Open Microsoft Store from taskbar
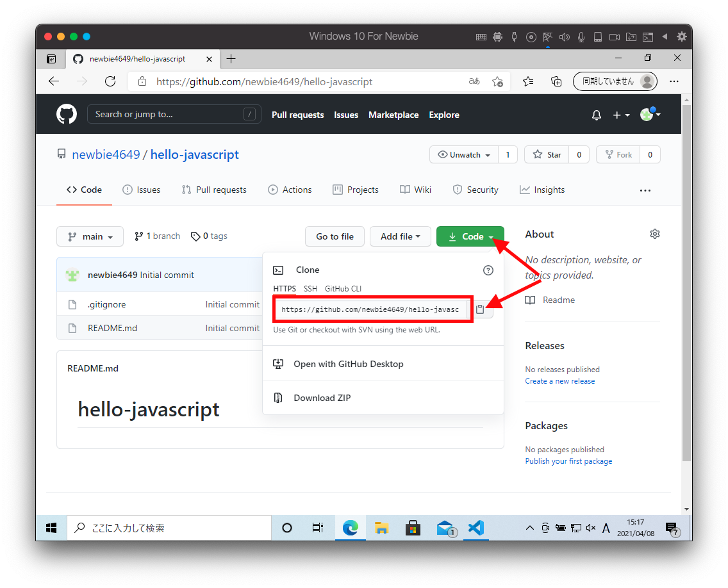 tap(413, 528)
